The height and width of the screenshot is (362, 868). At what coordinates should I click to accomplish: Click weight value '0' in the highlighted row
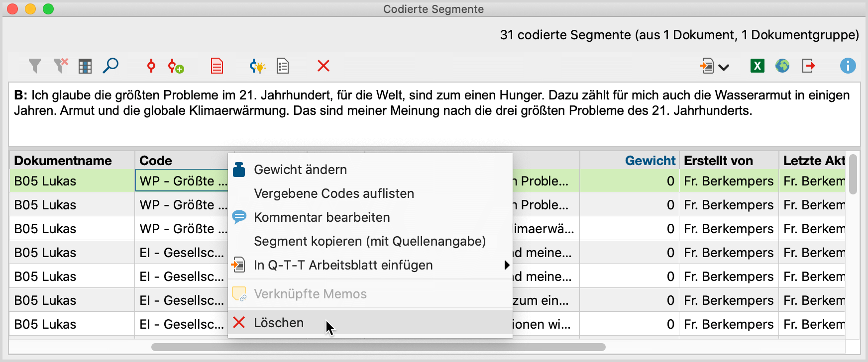pyautogui.click(x=630, y=181)
